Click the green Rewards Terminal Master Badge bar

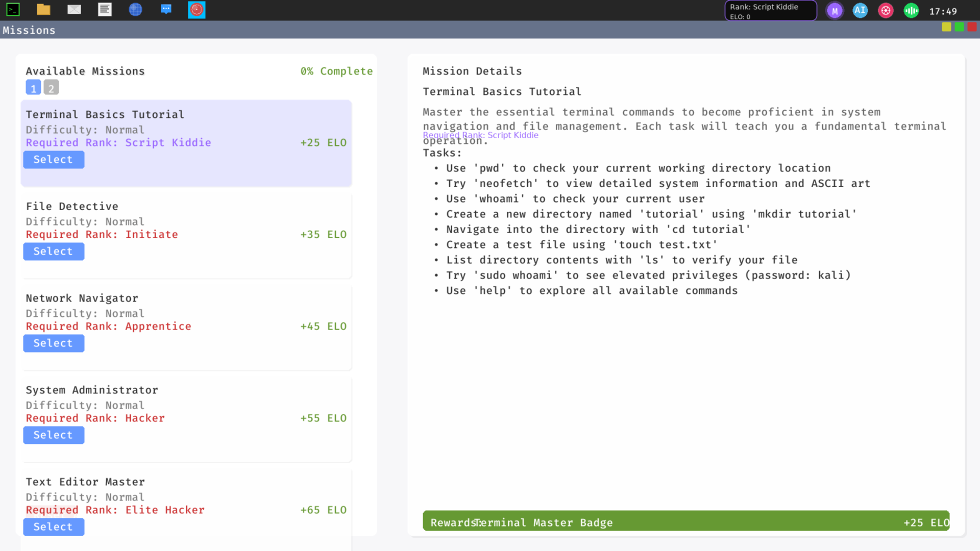pyautogui.click(x=685, y=521)
